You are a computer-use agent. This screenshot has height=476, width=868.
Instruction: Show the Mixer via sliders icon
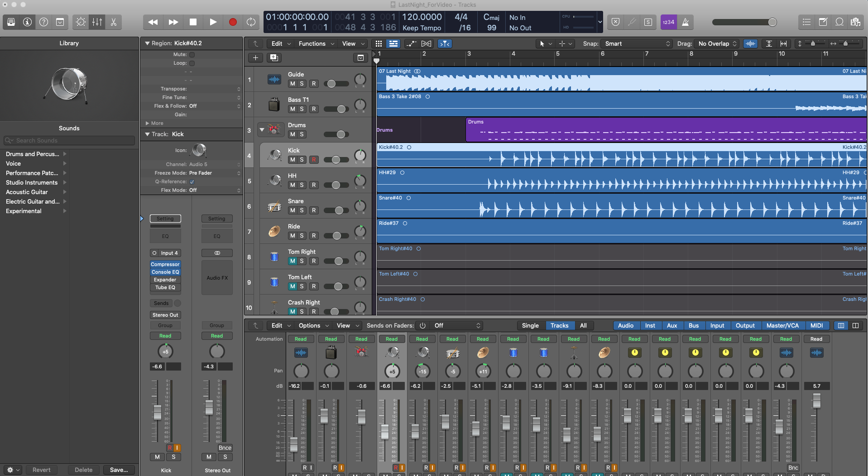tap(97, 22)
